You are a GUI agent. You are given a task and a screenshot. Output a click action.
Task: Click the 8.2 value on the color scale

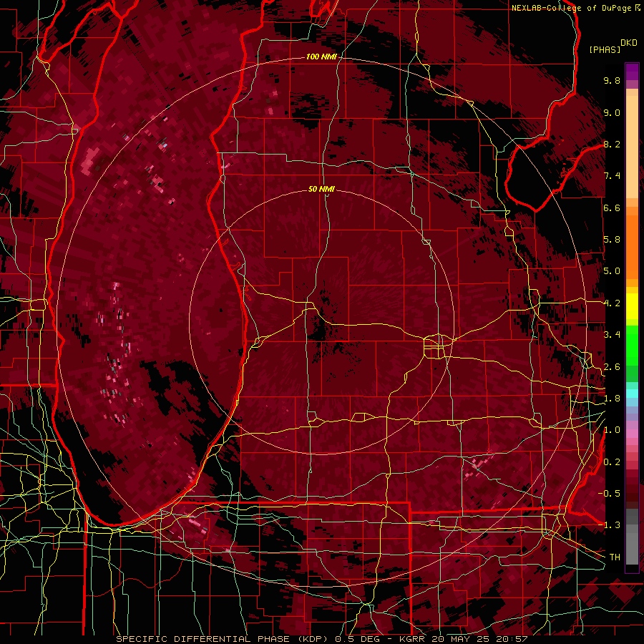612,144
